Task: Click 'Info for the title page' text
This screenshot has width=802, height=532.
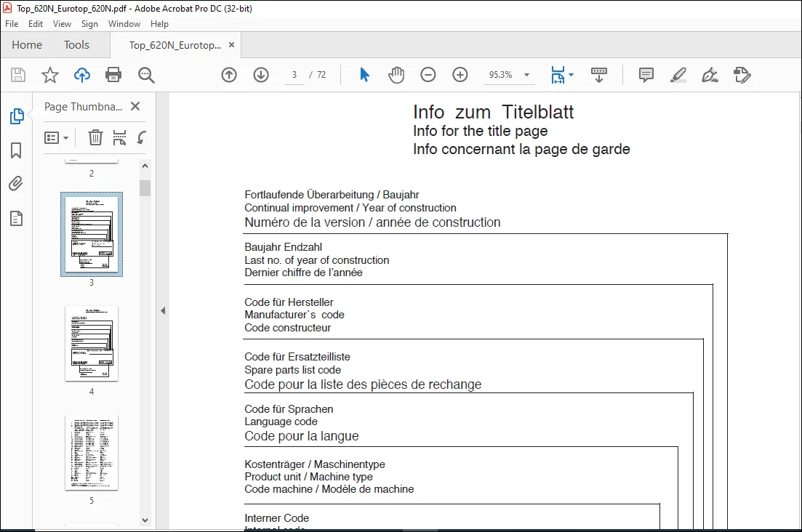Action: tap(481, 132)
